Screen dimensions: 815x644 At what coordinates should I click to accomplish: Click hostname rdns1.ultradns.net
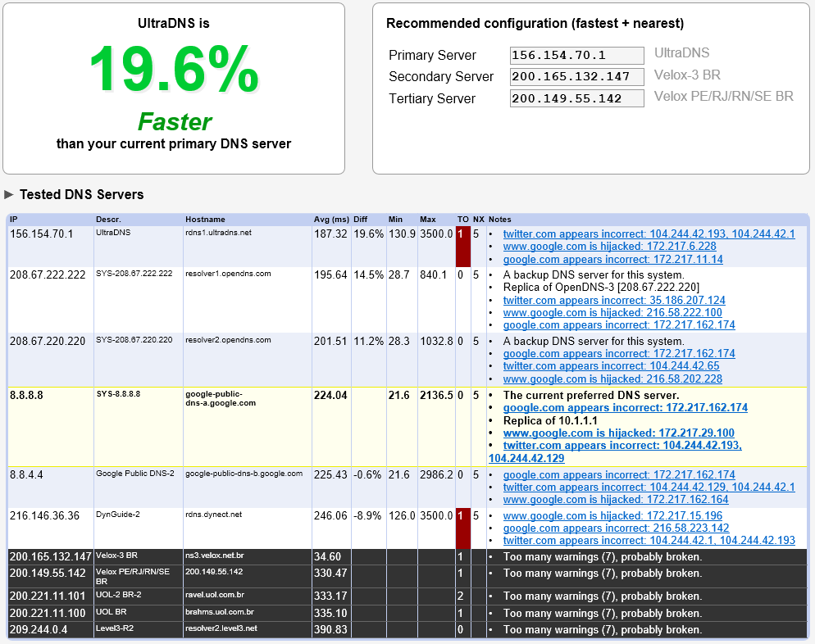coord(218,233)
